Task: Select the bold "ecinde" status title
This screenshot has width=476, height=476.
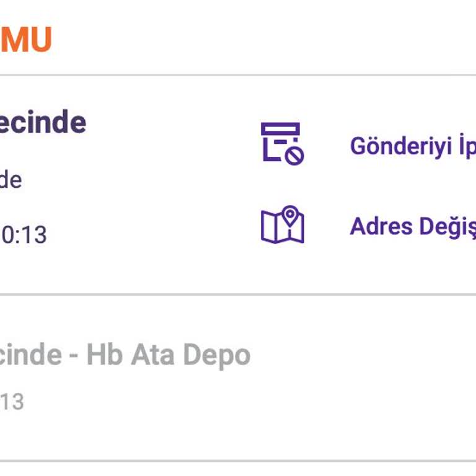Action: pos(42,122)
